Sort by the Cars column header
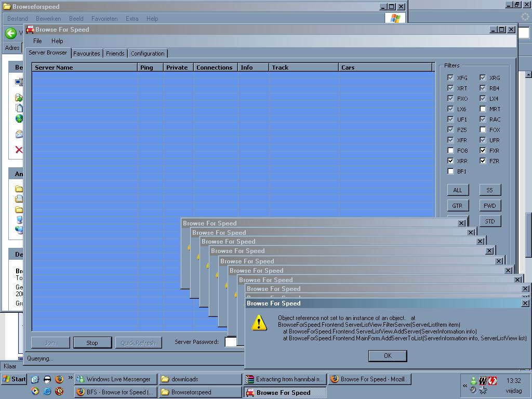Viewport: 532px width, 399px height. pyautogui.click(x=385, y=67)
